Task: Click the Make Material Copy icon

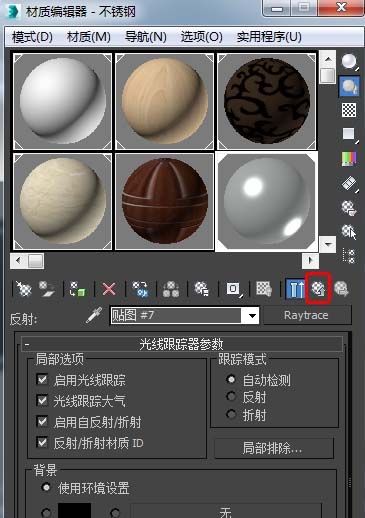Action: [x=140, y=289]
